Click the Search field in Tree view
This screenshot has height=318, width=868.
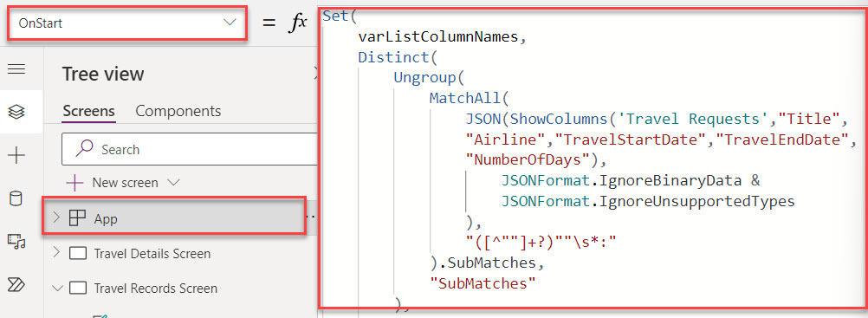pyautogui.click(x=190, y=149)
